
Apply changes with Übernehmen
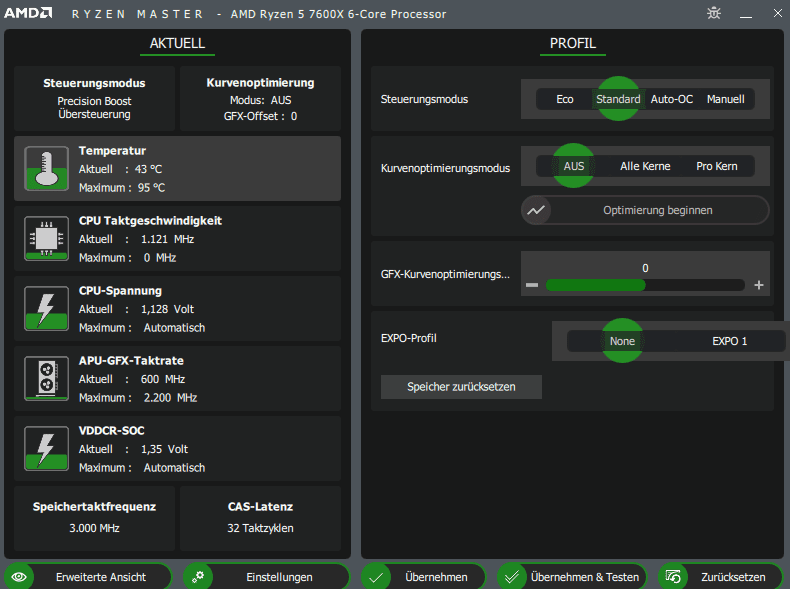(423, 577)
